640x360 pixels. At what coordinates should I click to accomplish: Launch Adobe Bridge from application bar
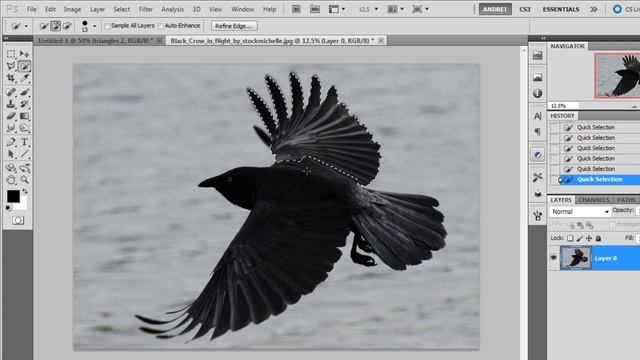pos(296,9)
